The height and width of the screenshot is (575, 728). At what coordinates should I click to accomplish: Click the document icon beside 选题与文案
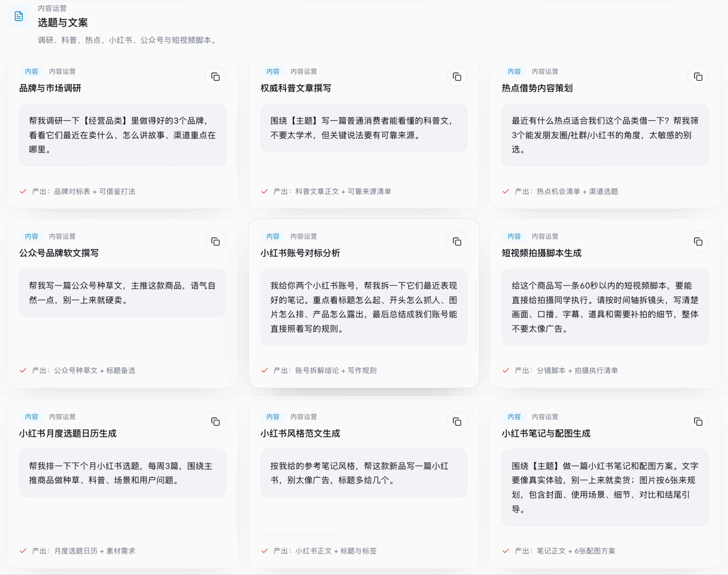point(19,16)
